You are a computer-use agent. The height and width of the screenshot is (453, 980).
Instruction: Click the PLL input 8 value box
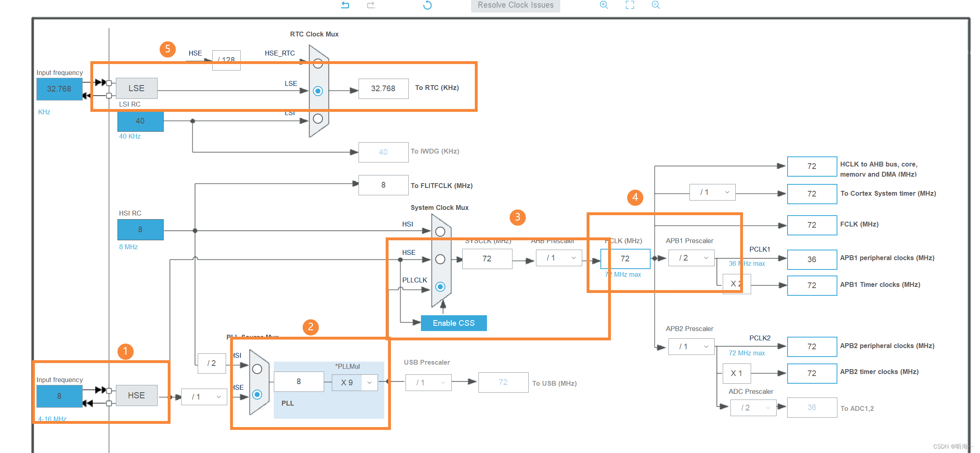299,382
